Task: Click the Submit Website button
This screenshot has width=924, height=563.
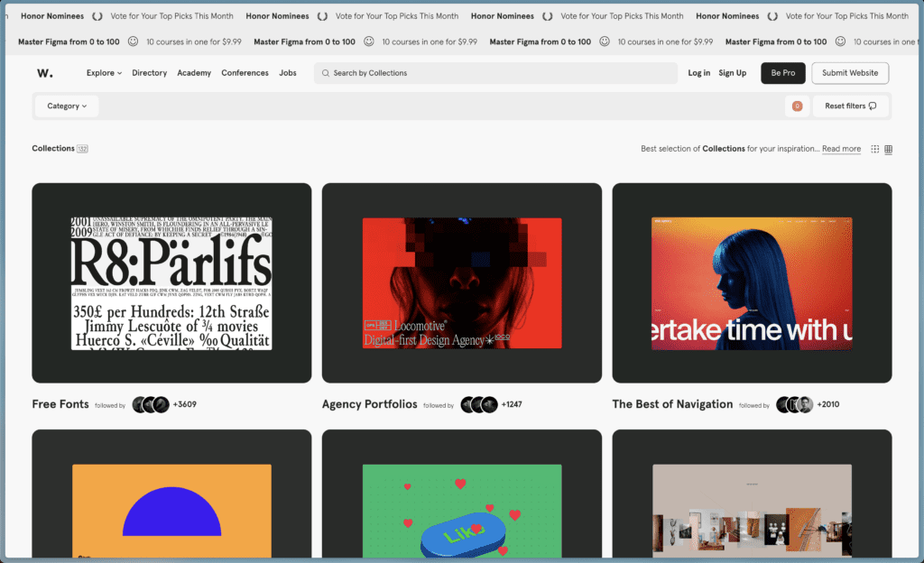Action: pyautogui.click(x=849, y=73)
